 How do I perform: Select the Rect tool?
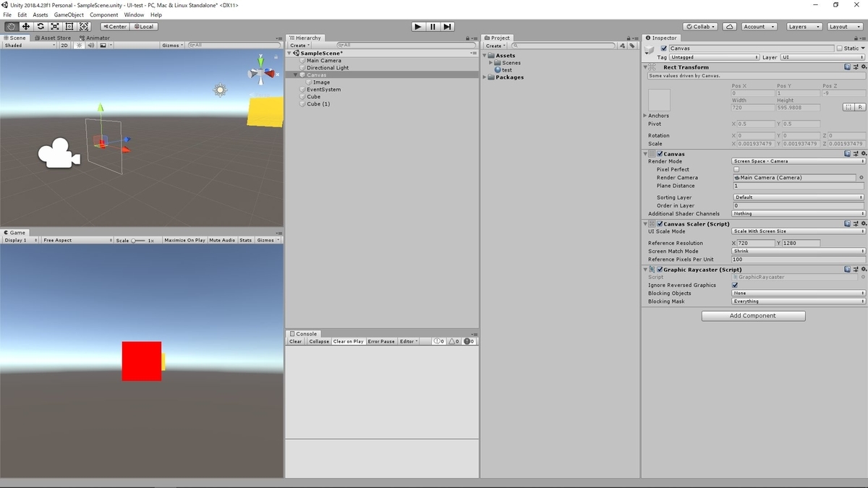(69, 27)
